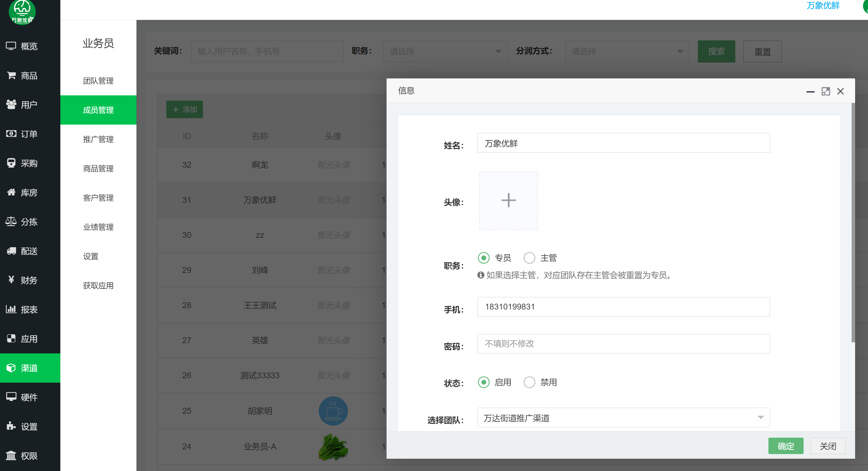
Task: Open the 分润方式 filter dropdown
Action: coord(627,51)
